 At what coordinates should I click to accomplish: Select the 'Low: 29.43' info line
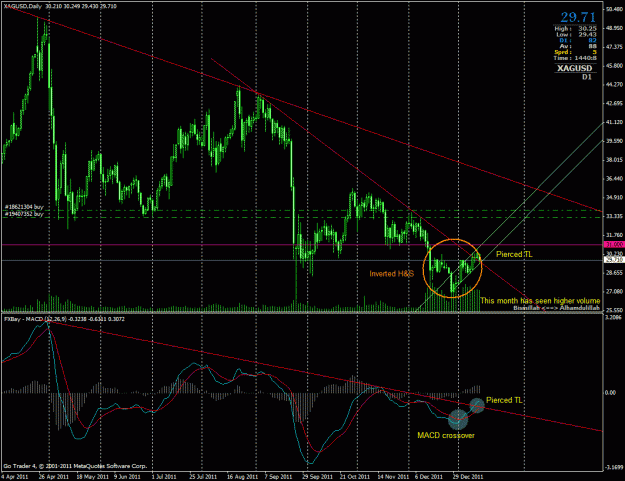576,35
